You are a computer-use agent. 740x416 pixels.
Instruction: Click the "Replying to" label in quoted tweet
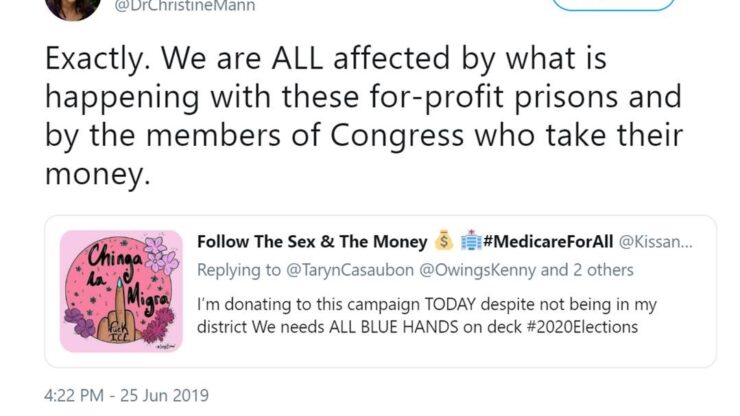236,269
